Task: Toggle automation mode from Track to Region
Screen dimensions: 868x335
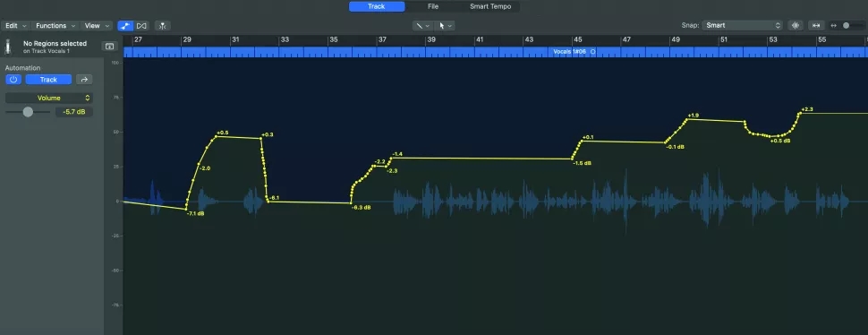Action: pyautogui.click(x=48, y=80)
